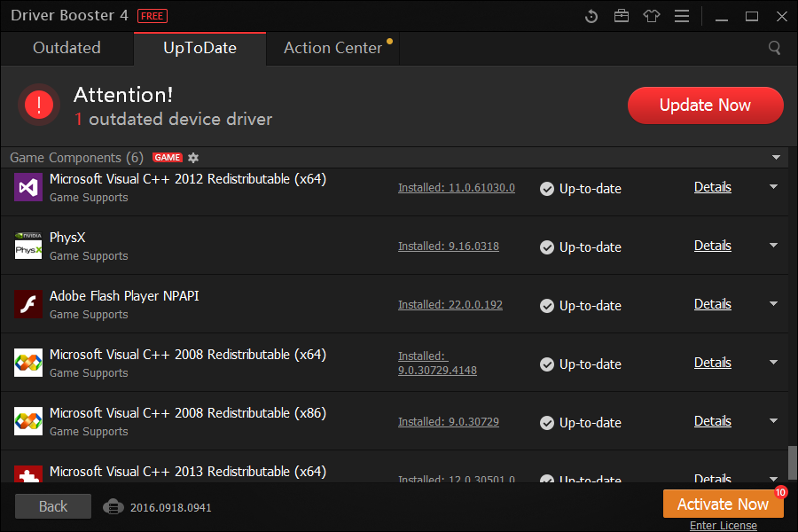Click the Game Components settings gear
798x532 pixels.
193,158
